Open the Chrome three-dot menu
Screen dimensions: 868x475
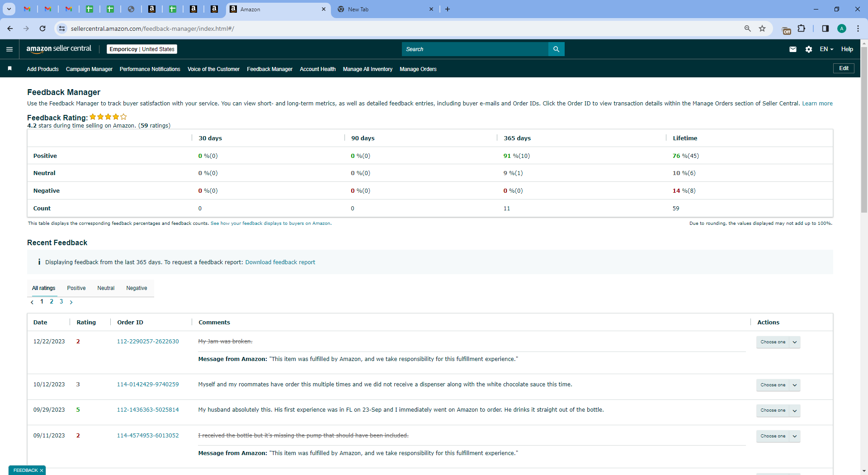tap(858, 28)
